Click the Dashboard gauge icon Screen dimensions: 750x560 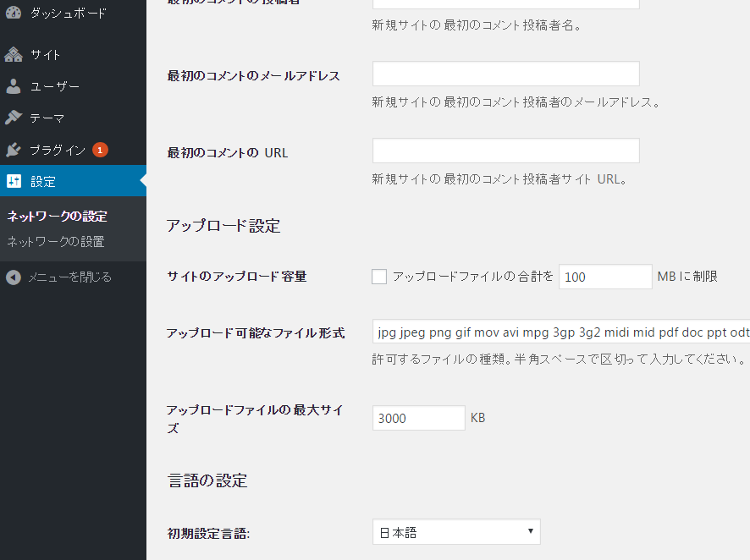click(x=14, y=13)
